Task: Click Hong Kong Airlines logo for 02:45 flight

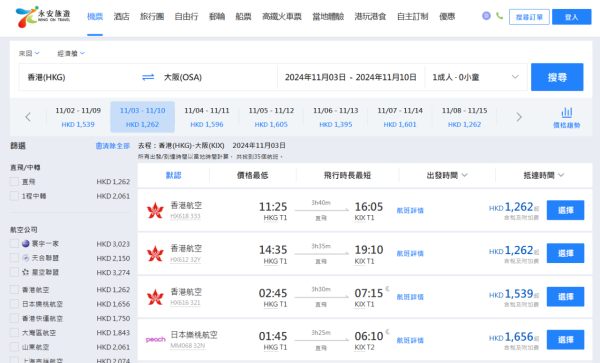Action: coord(155,297)
